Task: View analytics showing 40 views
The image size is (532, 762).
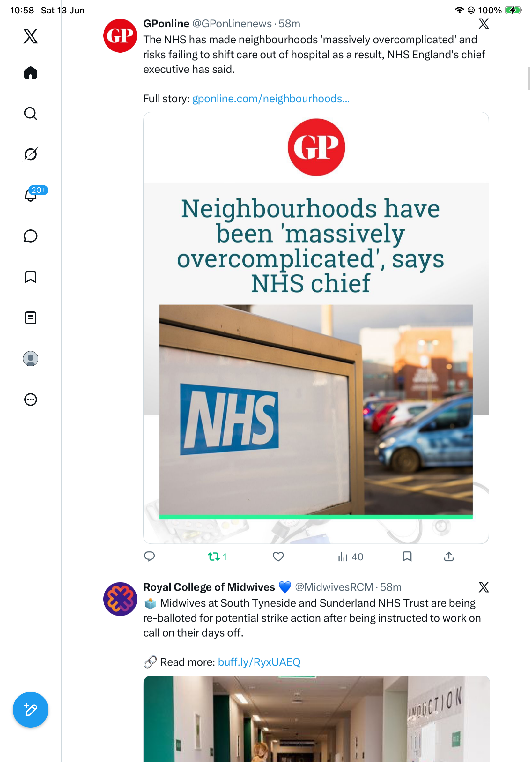Action: pyautogui.click(x=350, y=557)
